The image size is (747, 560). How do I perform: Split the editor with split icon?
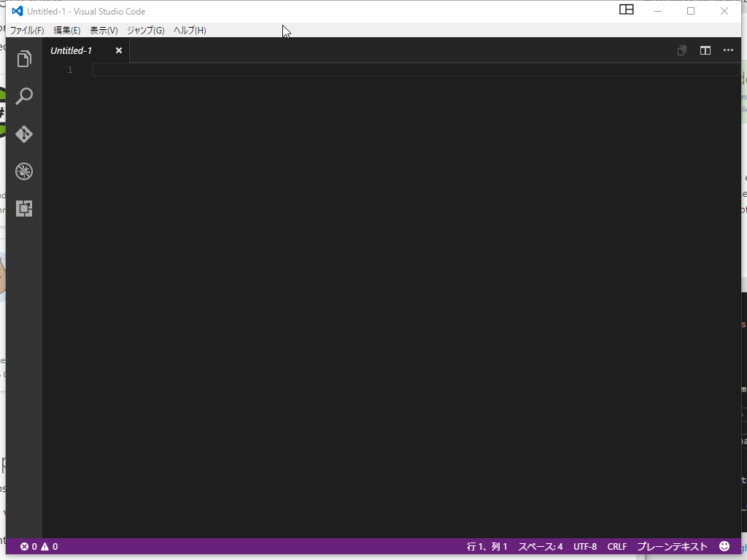pos(705,50)
